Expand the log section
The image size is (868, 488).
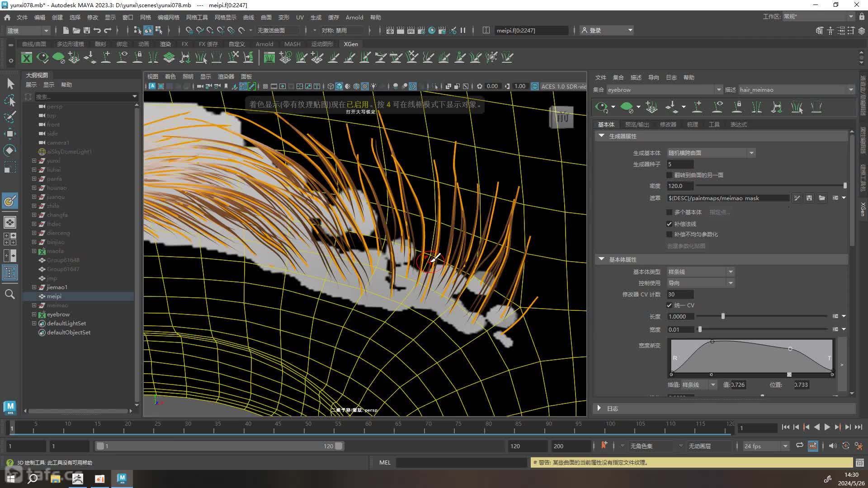pos(599,408)
